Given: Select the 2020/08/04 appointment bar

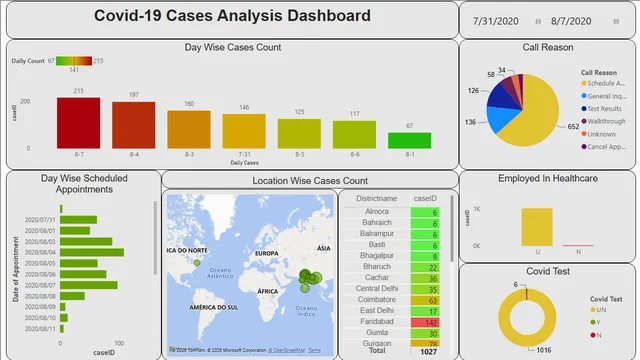Looking at the screenshot, I should [x=92, y=253].
